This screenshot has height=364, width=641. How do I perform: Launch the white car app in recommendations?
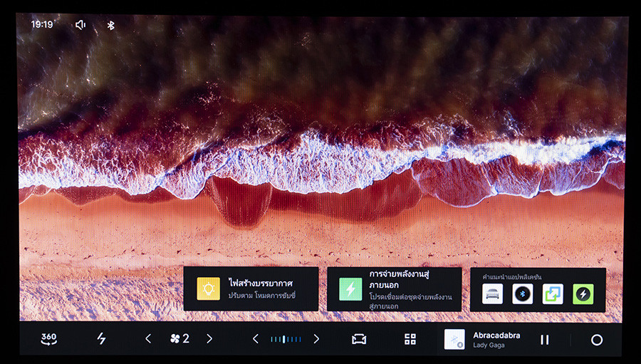[492, 293]
